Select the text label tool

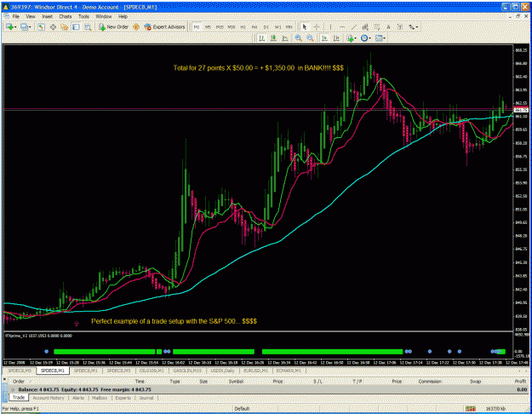[x=400, y=26]
